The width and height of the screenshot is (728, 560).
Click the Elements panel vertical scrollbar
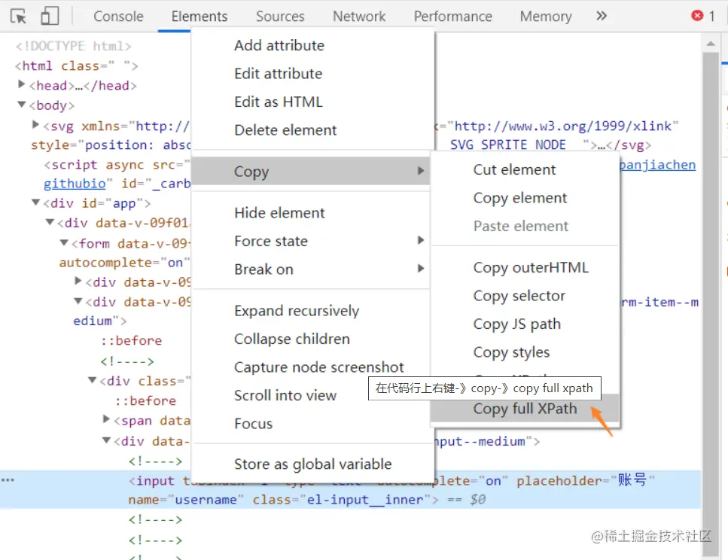711,304
